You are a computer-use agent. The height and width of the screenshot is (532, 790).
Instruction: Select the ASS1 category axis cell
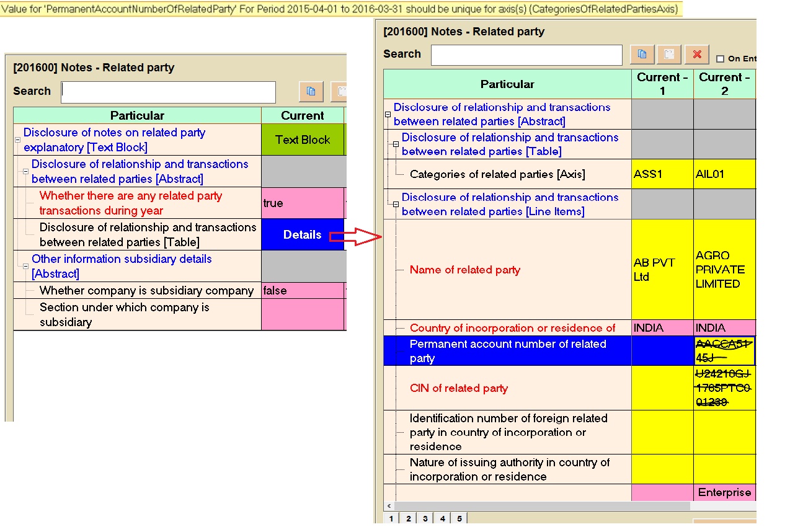[x=662, y=174]
